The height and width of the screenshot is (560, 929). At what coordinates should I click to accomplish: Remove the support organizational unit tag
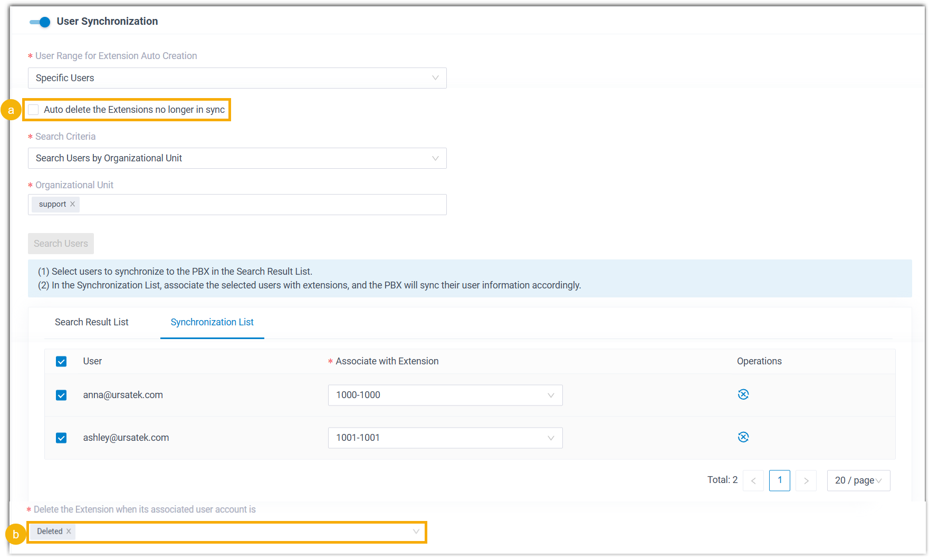click(73, 204)
